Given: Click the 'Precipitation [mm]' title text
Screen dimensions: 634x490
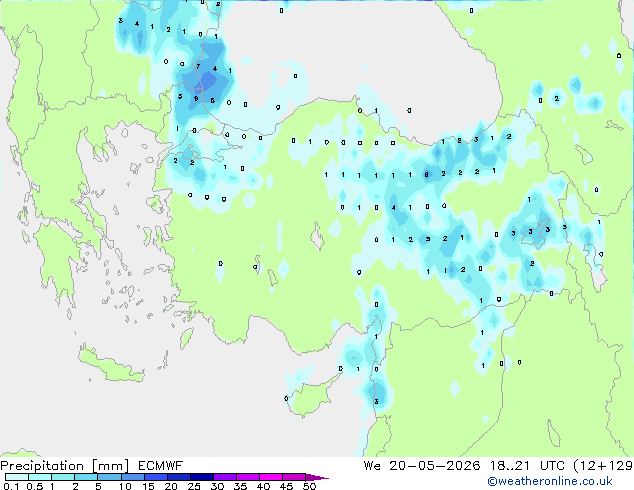Looking at the screenshot, I should point(64,466).
